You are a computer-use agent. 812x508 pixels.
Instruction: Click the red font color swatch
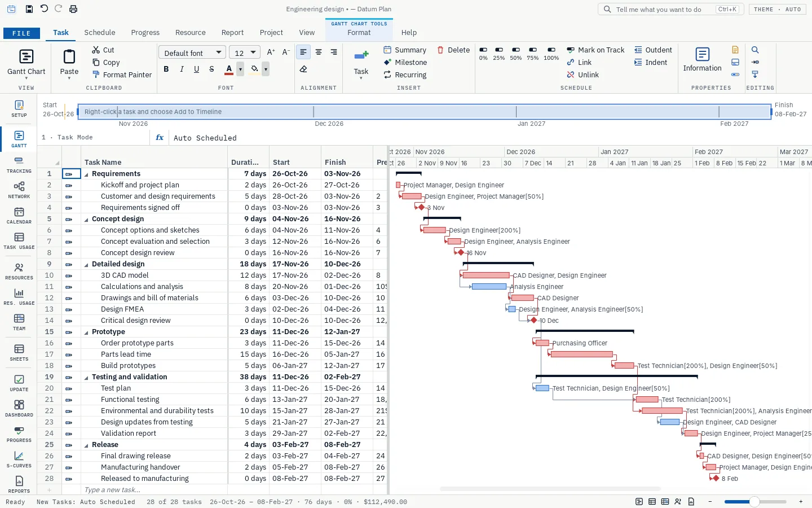tap(229, 69)
